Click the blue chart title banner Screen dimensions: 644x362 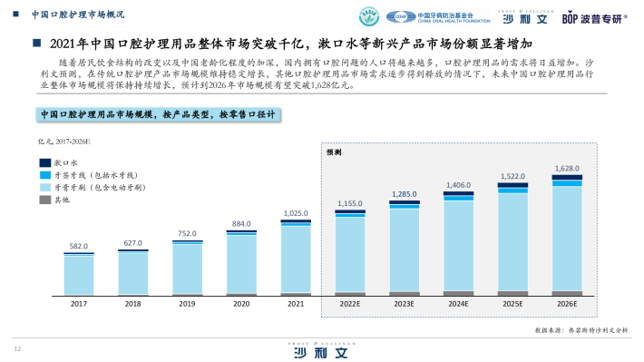pyautogui.click(x=158, y=114)
